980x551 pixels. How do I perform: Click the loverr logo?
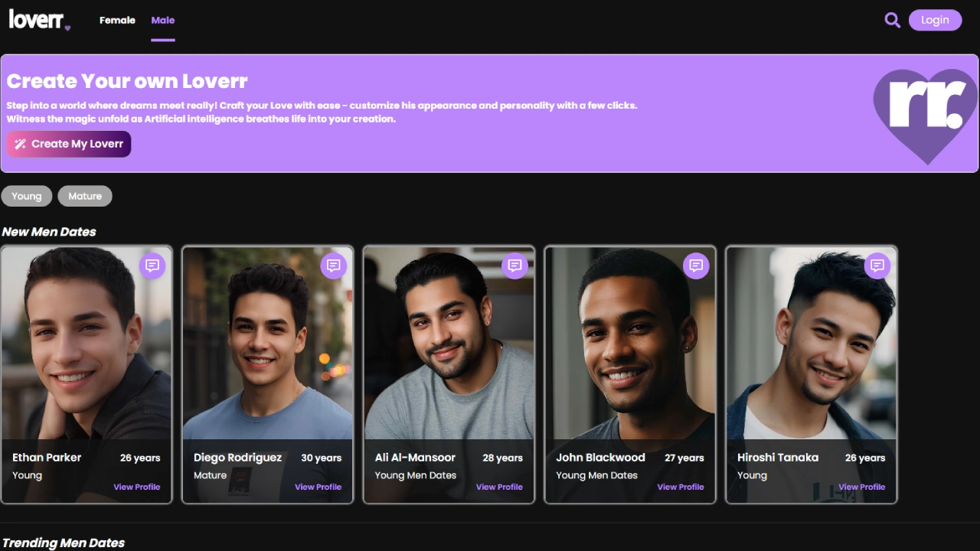point(38,20)
